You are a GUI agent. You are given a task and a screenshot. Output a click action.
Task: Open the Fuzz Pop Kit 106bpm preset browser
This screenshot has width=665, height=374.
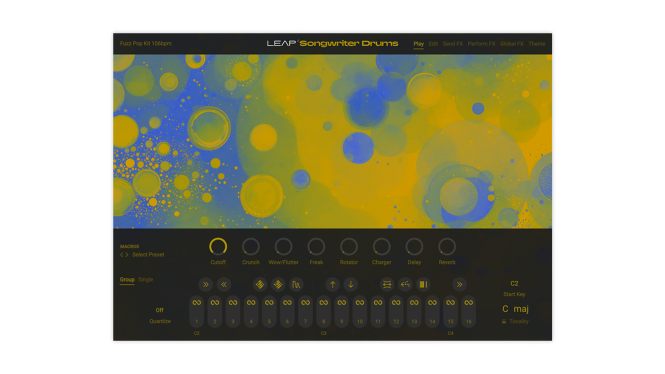pos(145,44)
